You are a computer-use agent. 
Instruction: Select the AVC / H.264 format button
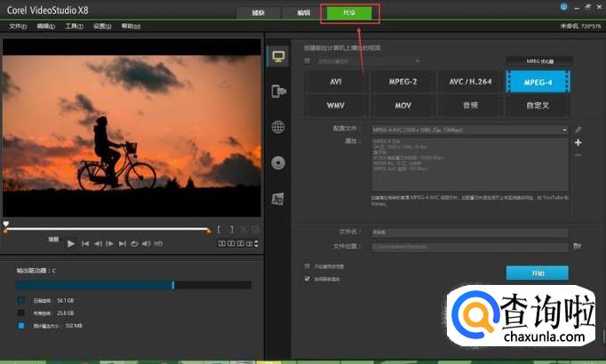point(470,81)
